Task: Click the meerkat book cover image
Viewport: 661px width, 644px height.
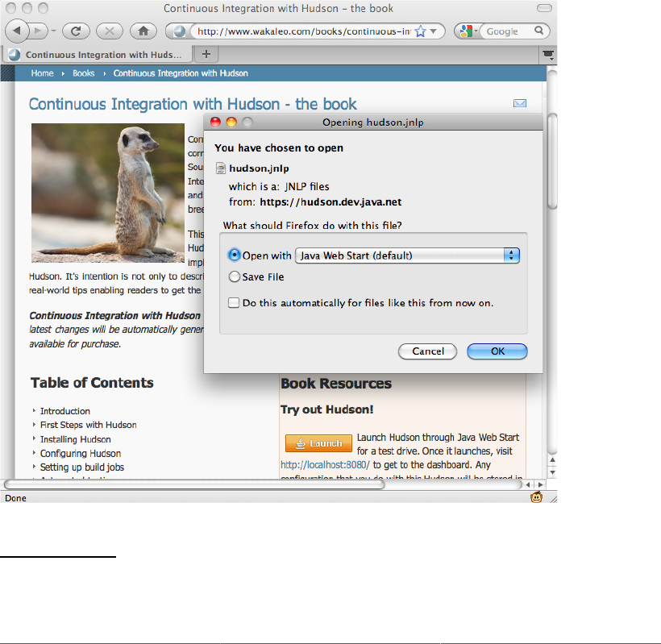Action: pyautogui.click(x=108, y=193)
